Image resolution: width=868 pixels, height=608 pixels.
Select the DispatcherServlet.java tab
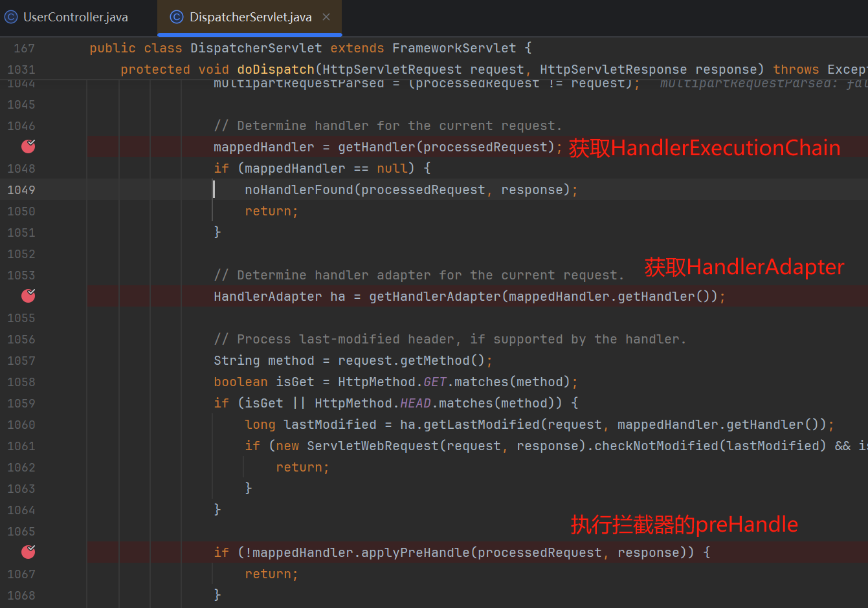[x=250, y=17]
